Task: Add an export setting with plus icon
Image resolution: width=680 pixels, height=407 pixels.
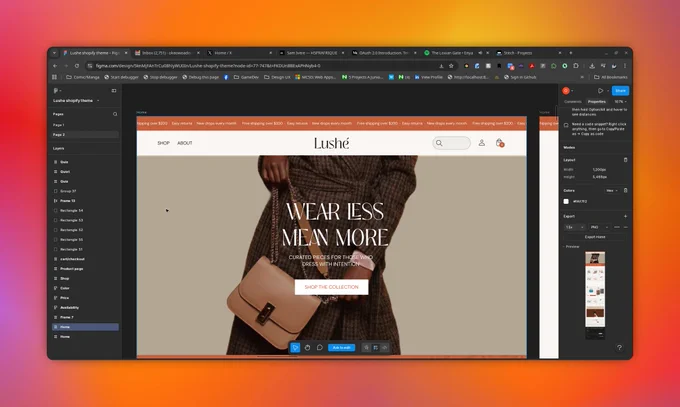Action: 625,216
